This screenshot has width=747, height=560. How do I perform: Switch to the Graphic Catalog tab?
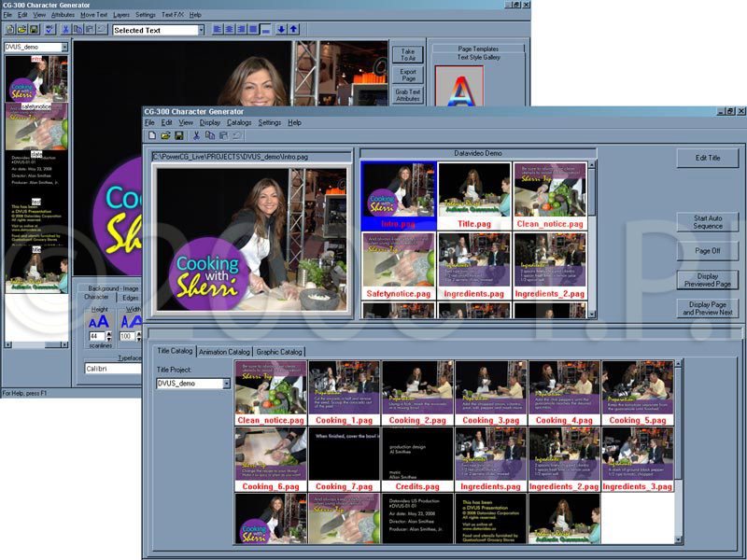tap(279, 352)
